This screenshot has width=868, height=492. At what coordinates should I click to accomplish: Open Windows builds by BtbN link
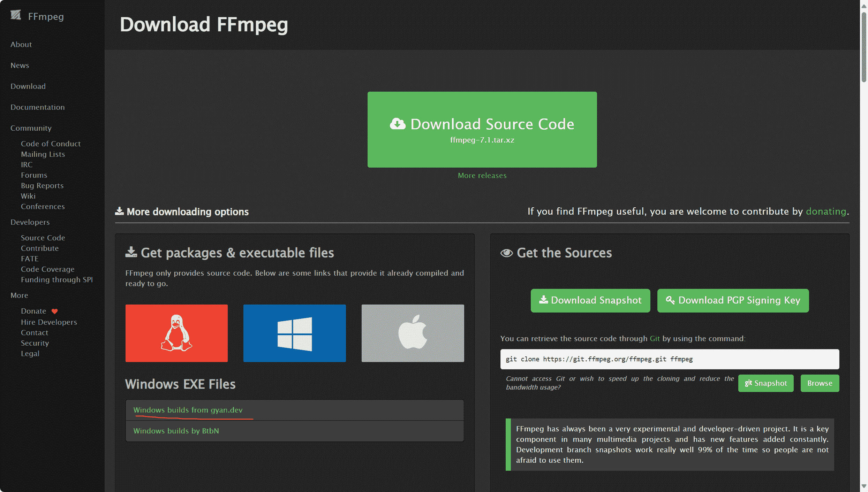[176, 431]
